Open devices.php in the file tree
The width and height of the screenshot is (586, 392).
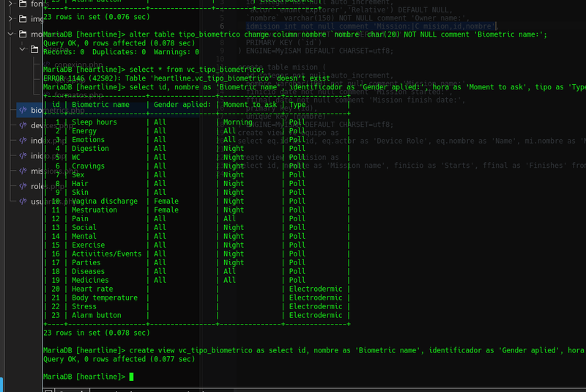click(52, 125)
